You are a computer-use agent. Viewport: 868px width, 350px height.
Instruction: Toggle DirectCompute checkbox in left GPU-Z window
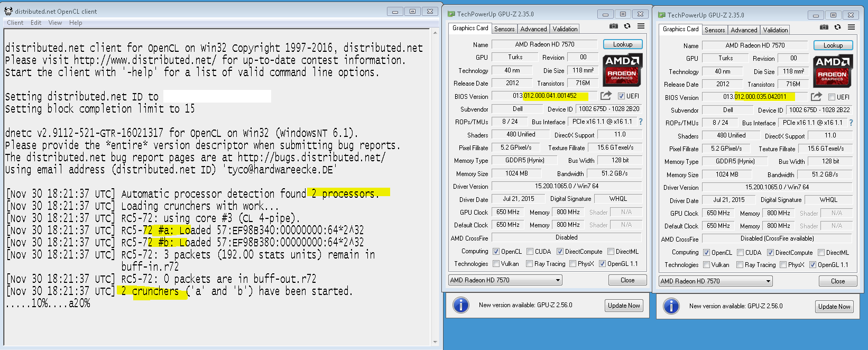click(560, 252)
